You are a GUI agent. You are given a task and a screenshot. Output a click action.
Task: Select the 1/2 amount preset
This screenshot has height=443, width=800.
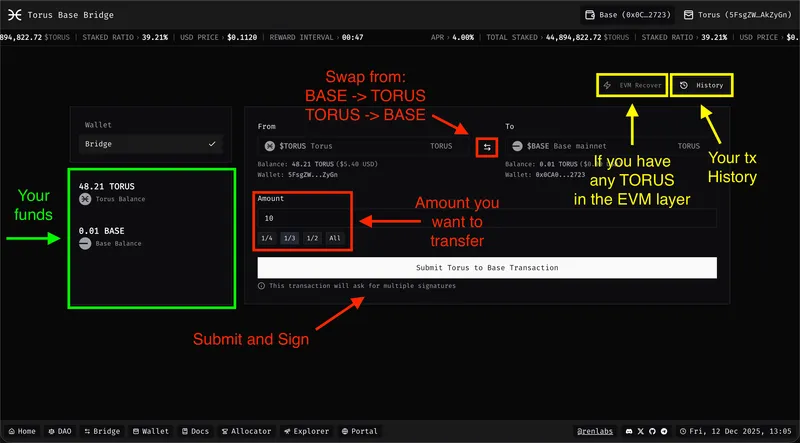(312, 238)
